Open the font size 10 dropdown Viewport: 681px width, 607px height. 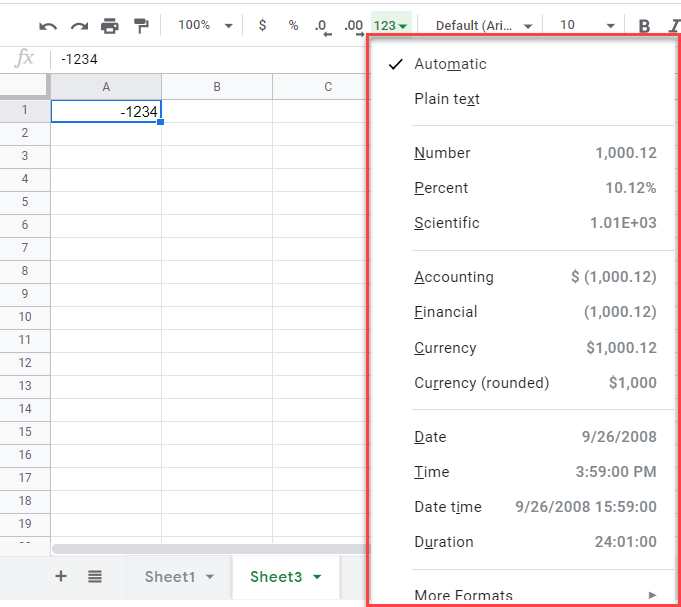pyautogui.click(x=582, y=25)
